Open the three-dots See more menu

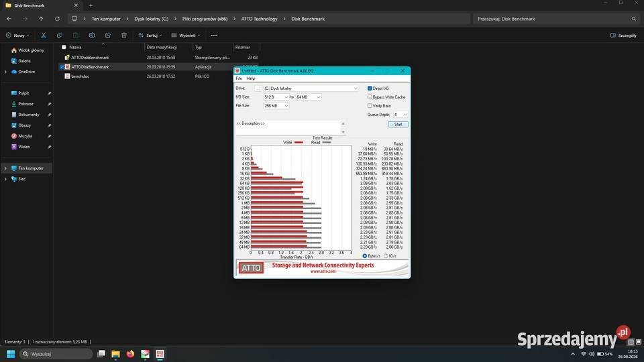pyautogui.click(x=214, y=36)
